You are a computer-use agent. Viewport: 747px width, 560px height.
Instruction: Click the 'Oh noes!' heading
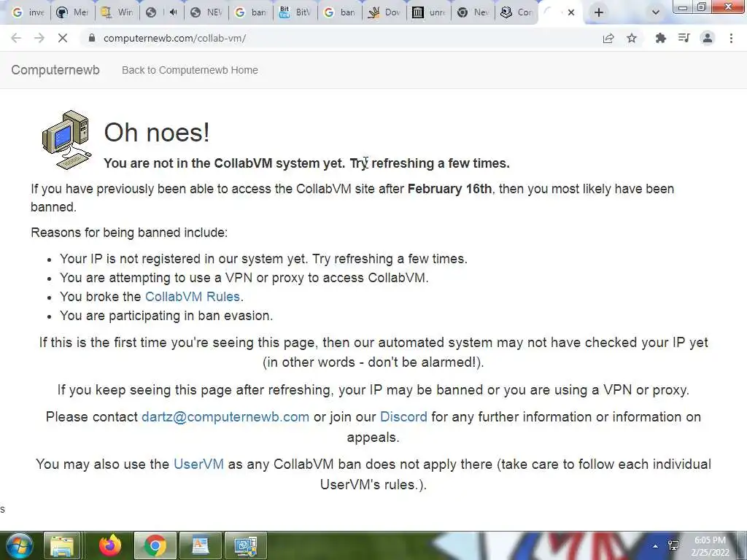pos(157,133)
